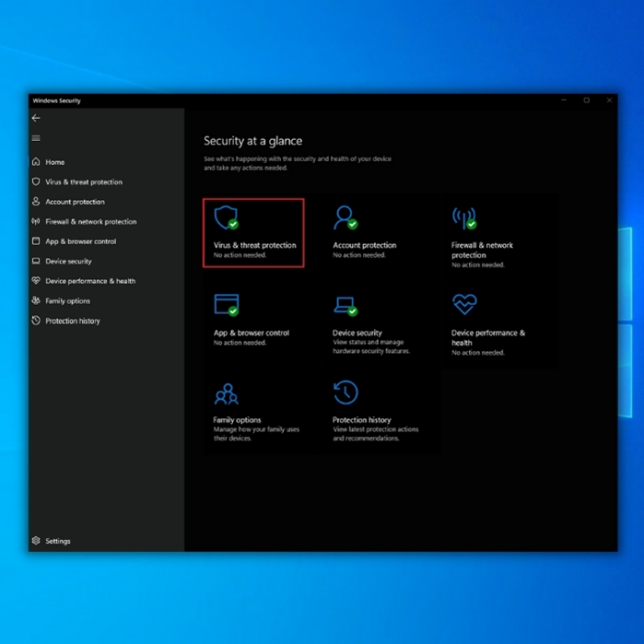Screen dimensions: 644x644
Task: Click the Home house icon in sidebar
Action: (36, 162)
